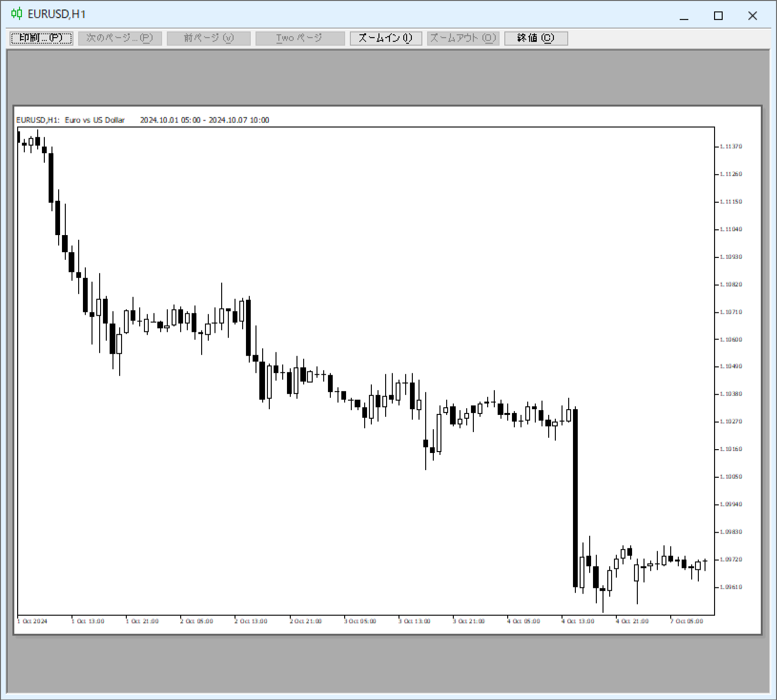Click the 終値 (C) button
This screenshot has height=700, width=777.
[536, 38]
